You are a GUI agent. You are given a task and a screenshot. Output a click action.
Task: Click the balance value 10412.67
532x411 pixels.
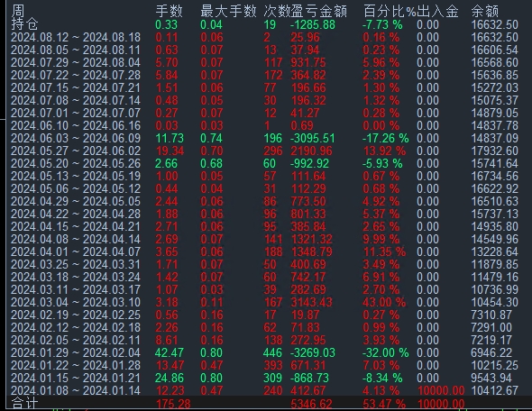click(x=495, y=390)
